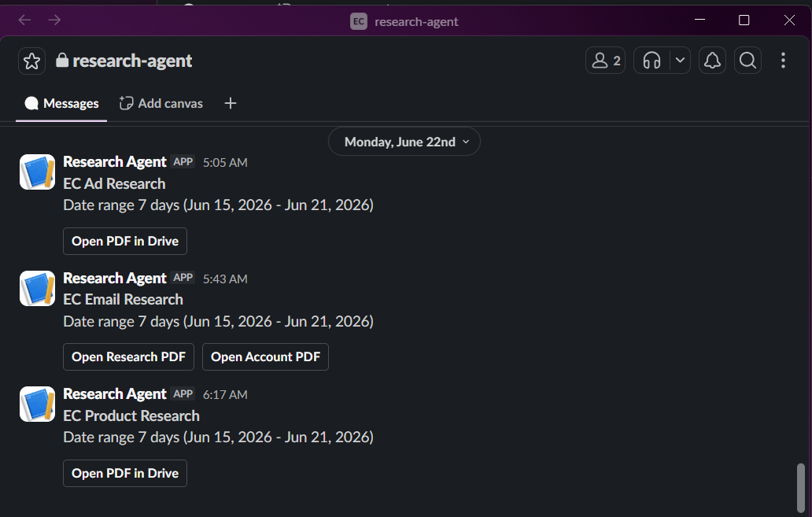The height and width of the screenshot is (517, 812).
Task: Click the 5:43 AM timestamp
Action: [x=225, y=279]
